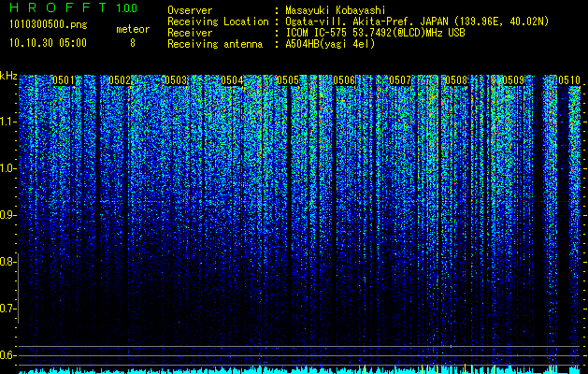Click the A504HB(yagi 4el) antenna text
This screenshot has height=374, width=588.
coord(330,44)
